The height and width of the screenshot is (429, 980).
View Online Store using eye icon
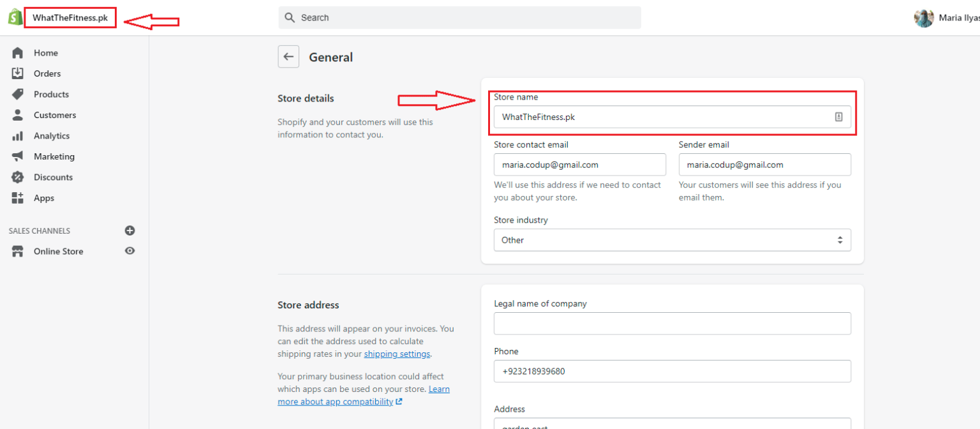click(x=130, y=251)
